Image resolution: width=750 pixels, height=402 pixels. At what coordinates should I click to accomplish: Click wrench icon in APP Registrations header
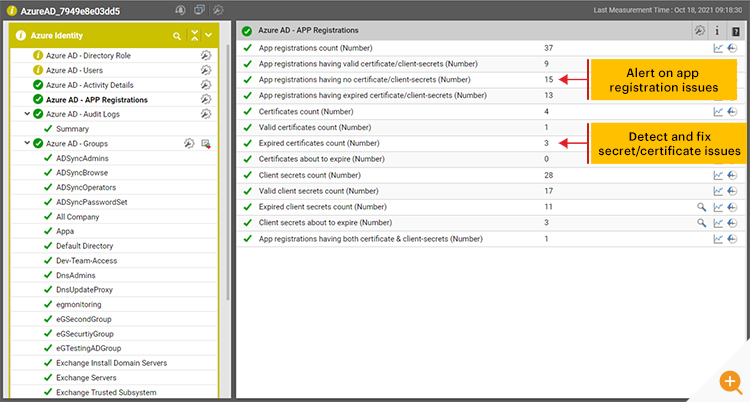(x=699, y=31)
